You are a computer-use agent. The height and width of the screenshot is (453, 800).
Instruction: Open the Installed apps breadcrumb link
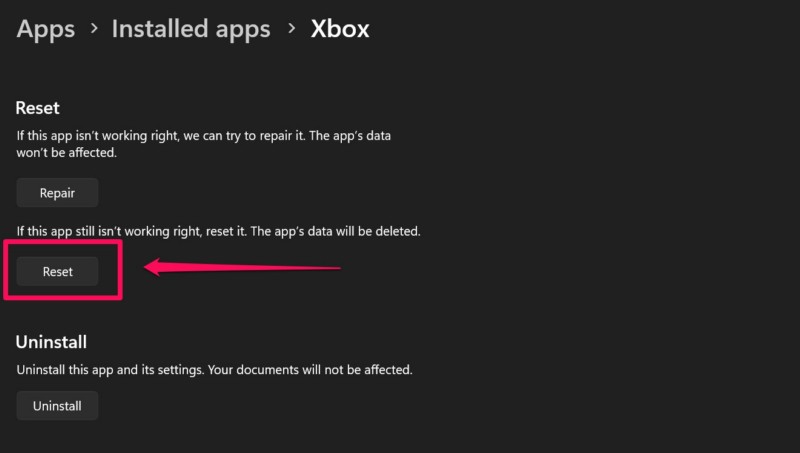pyautogui.click(x=190, y=29)
